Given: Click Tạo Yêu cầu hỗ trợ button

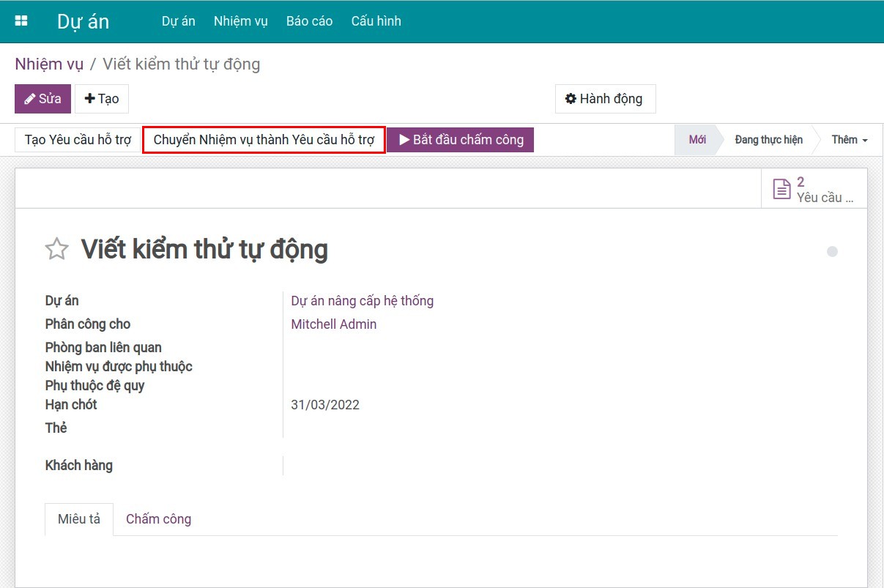Looking at the screenshot, I should pyautogui.click(x=78, y=140).
